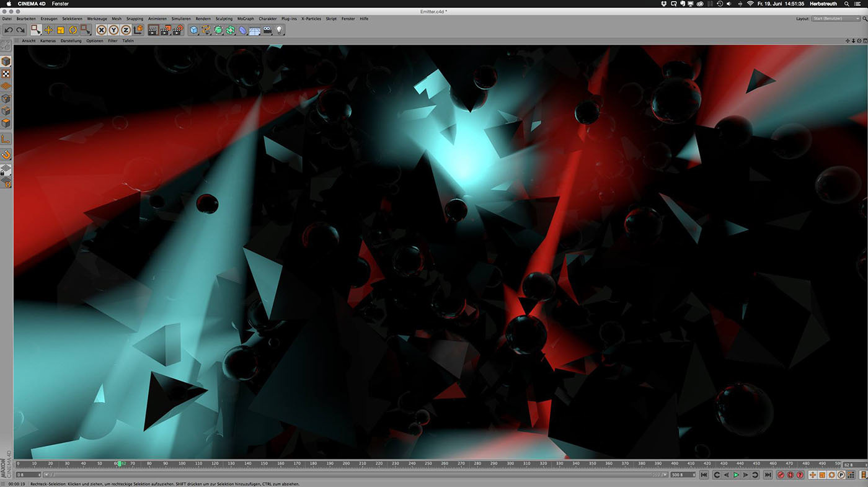Viewport: 868px width, 487px height.
Task: Toggle the locked workplane icon
Action: pos(6,171)
